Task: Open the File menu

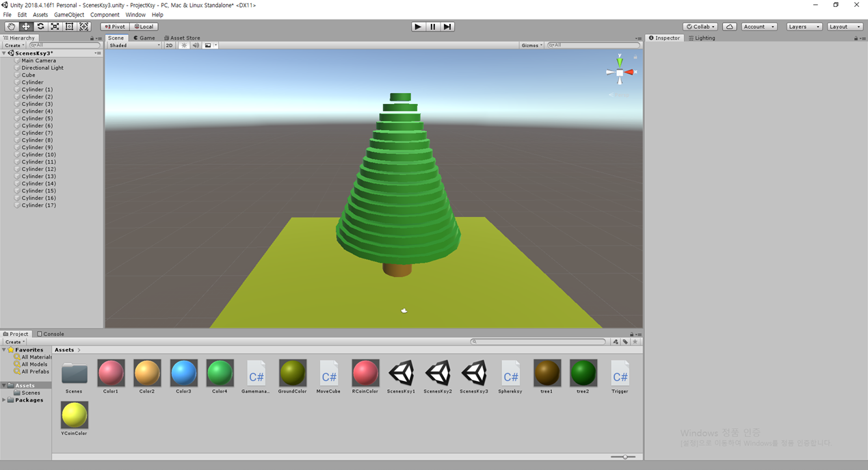Action: (8, 14)
